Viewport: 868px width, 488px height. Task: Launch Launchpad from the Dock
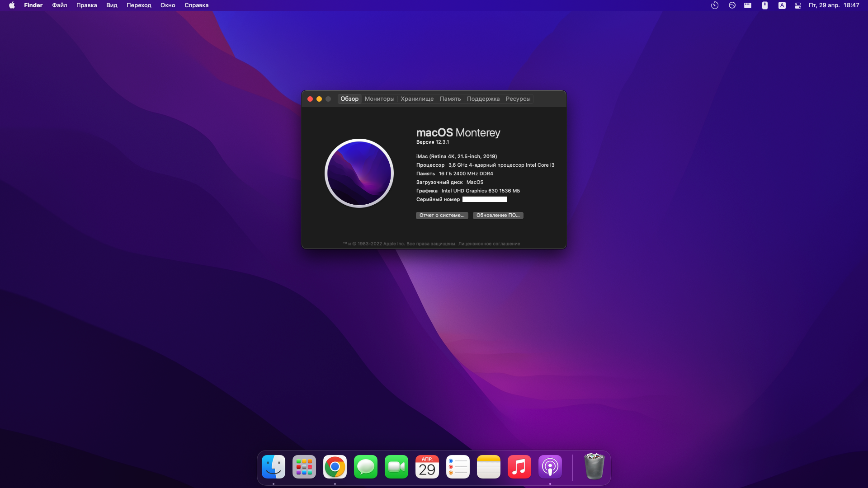(x=304, y=467)
